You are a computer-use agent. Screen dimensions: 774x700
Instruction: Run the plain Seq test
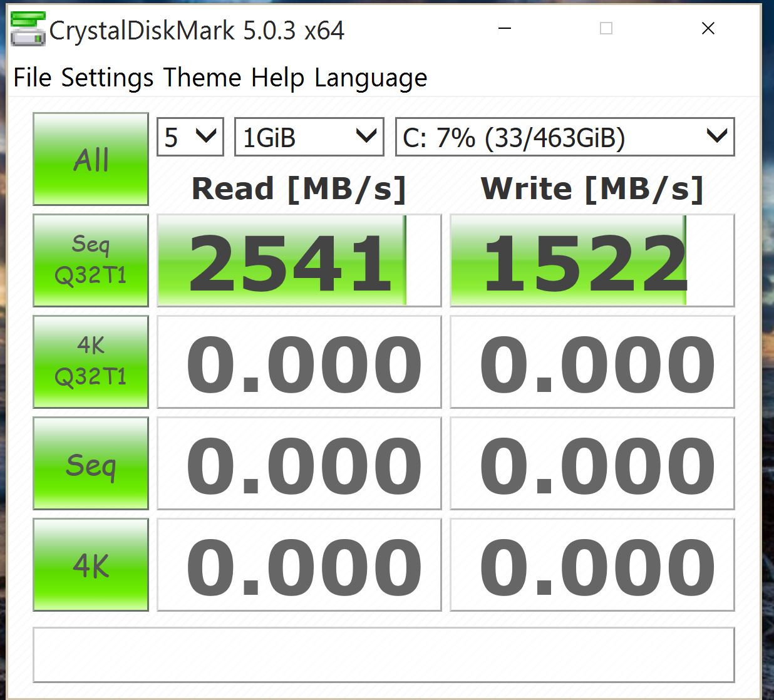pyautogui.click(x=91, y=463)
